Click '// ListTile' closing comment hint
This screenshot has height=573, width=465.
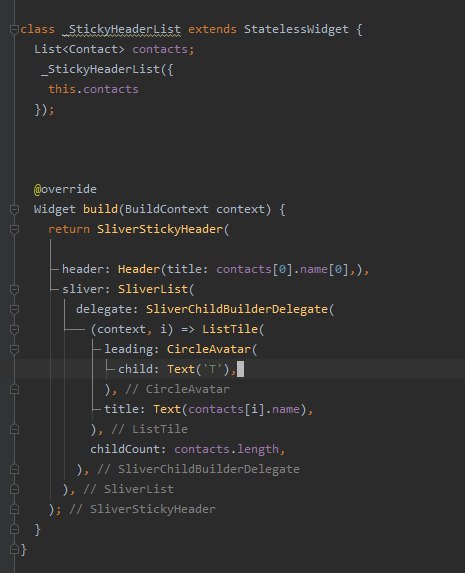click(150, 429)
